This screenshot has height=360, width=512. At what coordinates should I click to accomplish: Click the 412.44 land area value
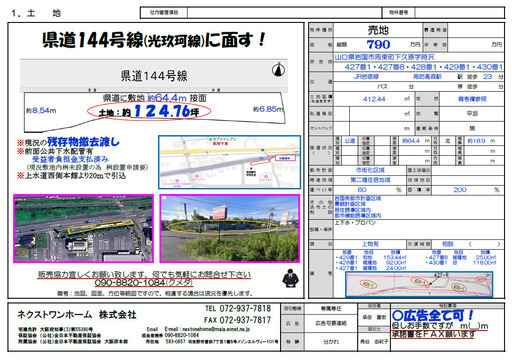pos(374,99)
